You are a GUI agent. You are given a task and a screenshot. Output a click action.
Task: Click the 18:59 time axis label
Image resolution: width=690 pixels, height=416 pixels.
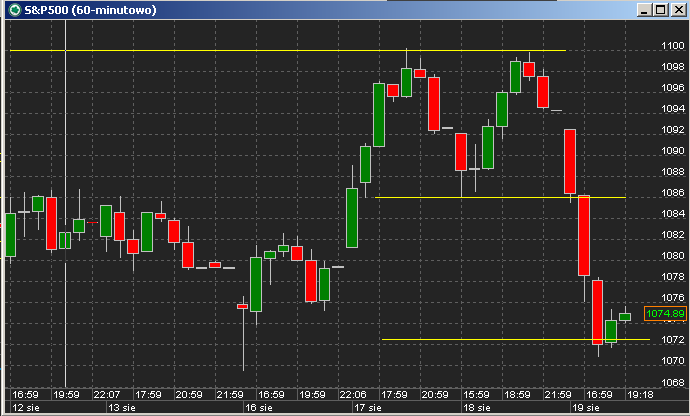click(x=517, y=395)
